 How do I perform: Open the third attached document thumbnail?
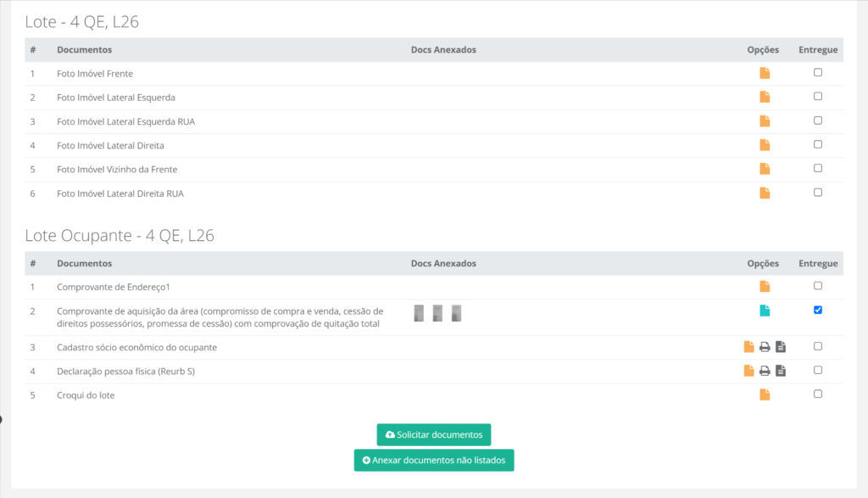click(456, 313)
